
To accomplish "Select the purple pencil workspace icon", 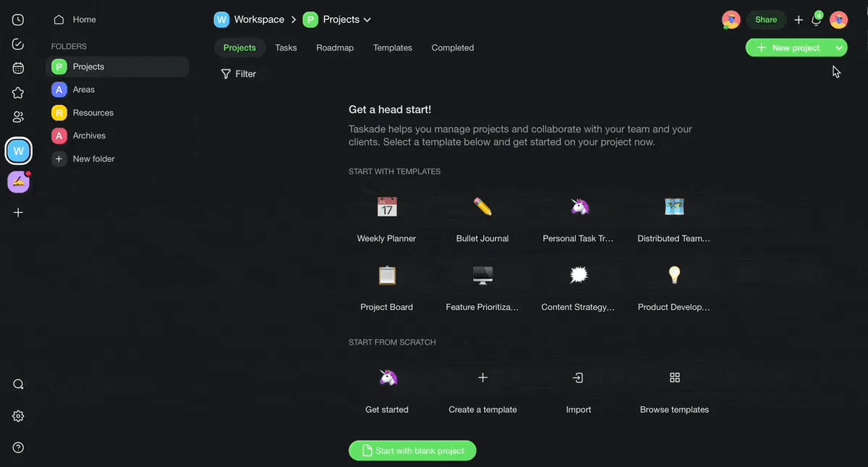I will (19, 182).
